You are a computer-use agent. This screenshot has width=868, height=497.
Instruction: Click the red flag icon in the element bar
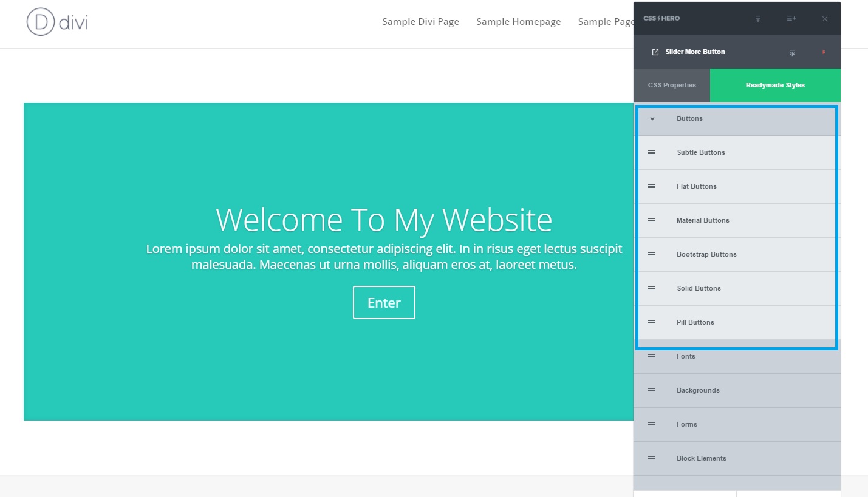tap(824, 52)
